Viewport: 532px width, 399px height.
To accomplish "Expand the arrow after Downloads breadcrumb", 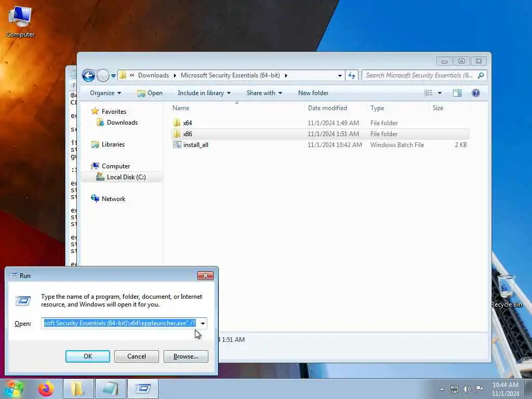I will (175, 75).
